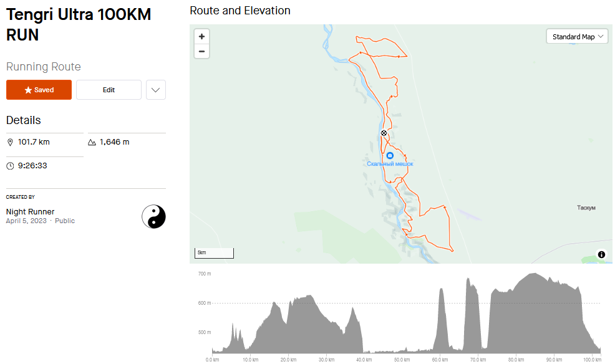
Task: Click the Route and Elevation heading
Action: 240,11
